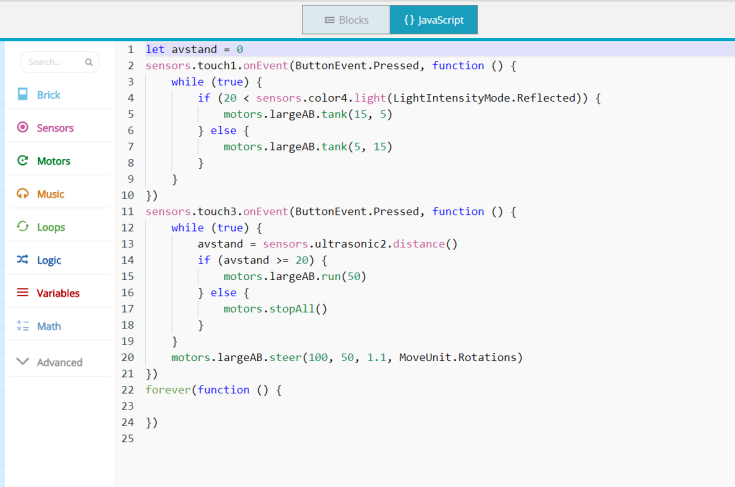The width and height of the screenshot is (735, 487).
Task: Click the Blocks tab list icon
Action: click(330, 20)
